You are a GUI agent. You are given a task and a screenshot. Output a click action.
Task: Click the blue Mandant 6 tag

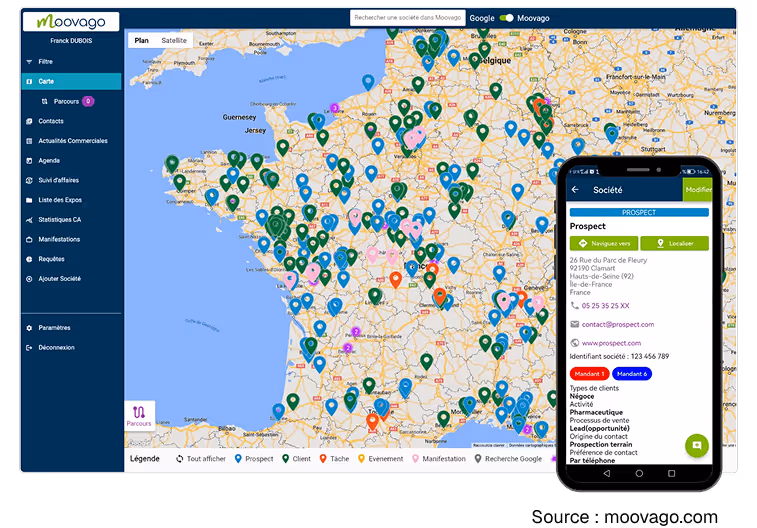[632, 374]
